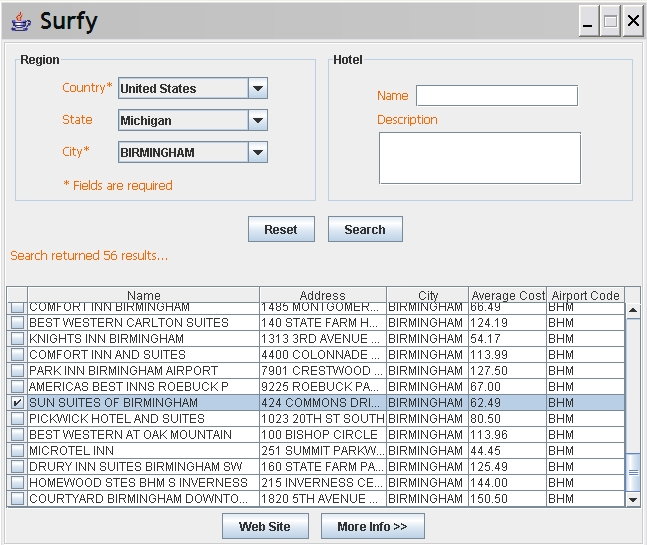The height and width of the screenshot is (545, 647).
Task: Select the KNIGHTS INN BIRMINGHAM name cell
Action: 144,339
